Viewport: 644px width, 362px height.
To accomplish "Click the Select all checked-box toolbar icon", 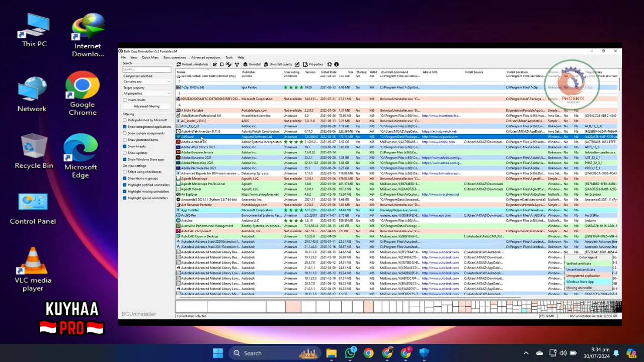I will coord(215,64).
